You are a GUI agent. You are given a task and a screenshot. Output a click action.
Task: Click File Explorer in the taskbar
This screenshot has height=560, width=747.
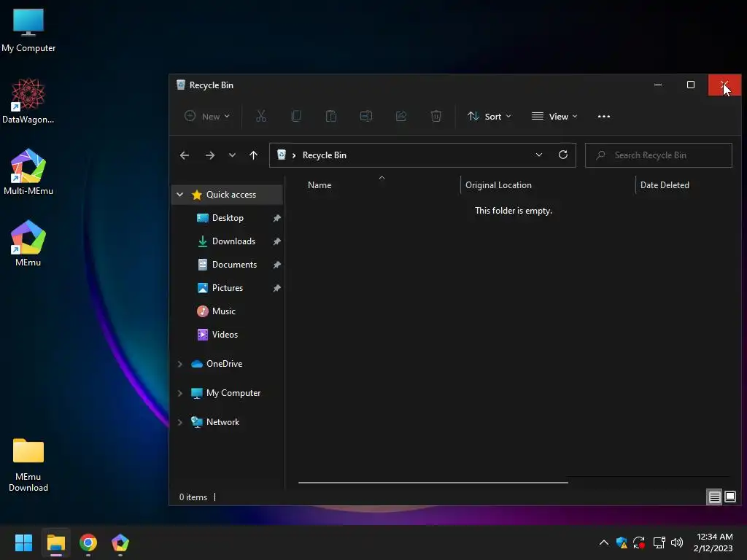coord(55,542)
